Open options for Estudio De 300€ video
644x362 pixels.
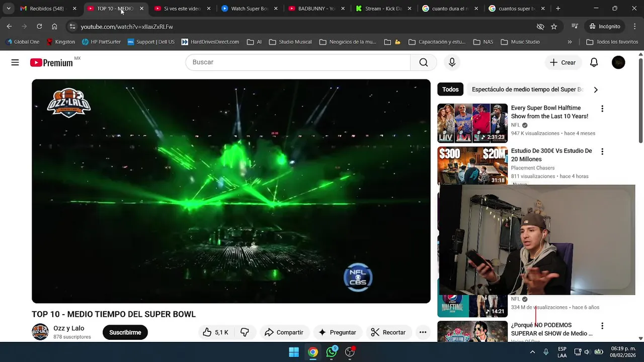point(602,151)
